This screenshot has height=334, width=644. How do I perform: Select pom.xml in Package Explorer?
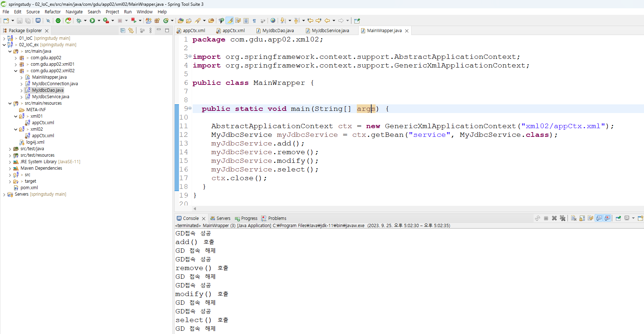pyautogui.click(x=29, y=188)
